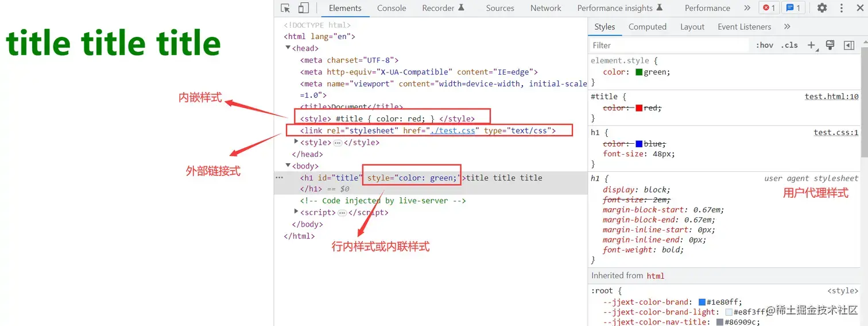Image resolution: width=868 pixels, height=326 pixels.
Task: Collapse the head element node
Action: point(288,48)
